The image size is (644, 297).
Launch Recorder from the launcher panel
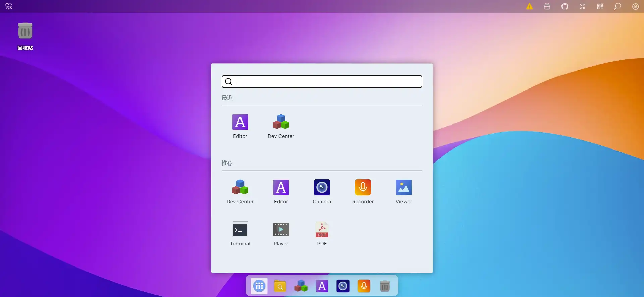click(363, 188)
